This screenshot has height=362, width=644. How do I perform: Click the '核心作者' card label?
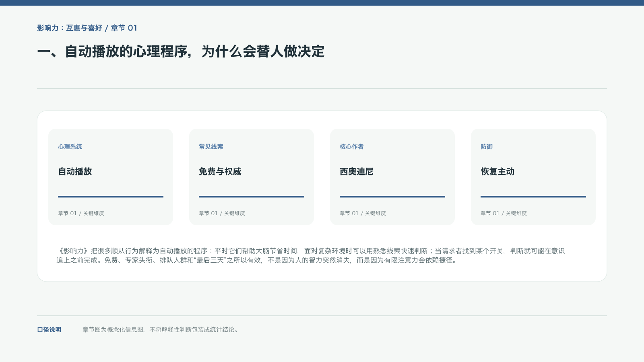pos(352,147)
